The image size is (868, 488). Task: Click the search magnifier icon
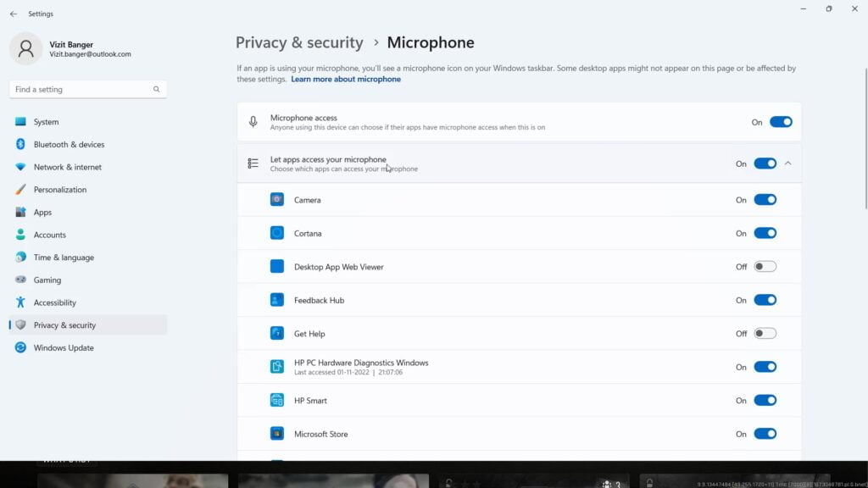[157, 89]
